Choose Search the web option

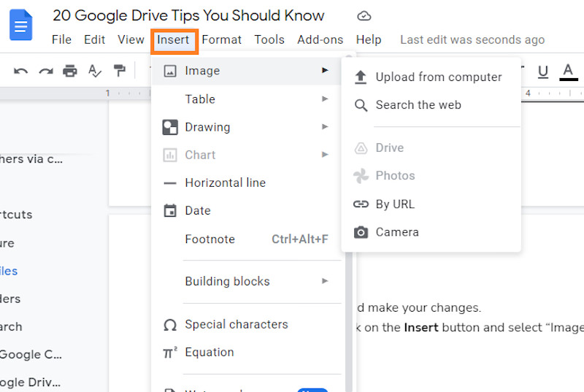pos(431,105)
